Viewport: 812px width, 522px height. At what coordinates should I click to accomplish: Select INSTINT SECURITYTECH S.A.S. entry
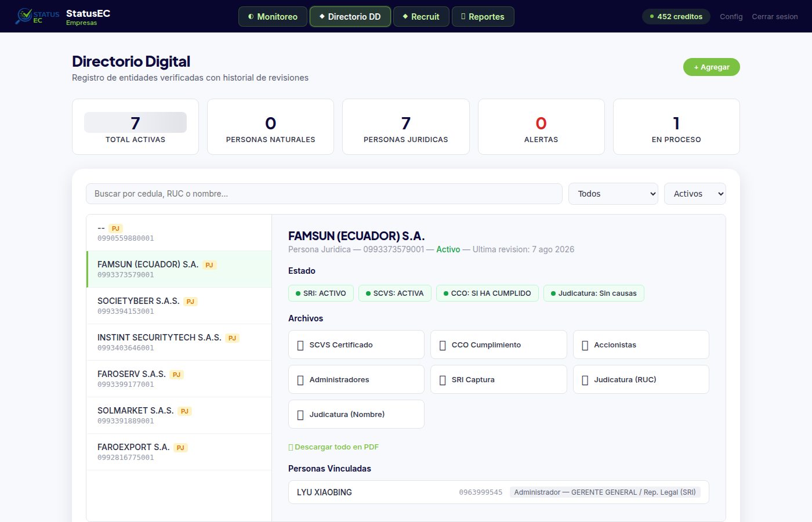point(179,342)
